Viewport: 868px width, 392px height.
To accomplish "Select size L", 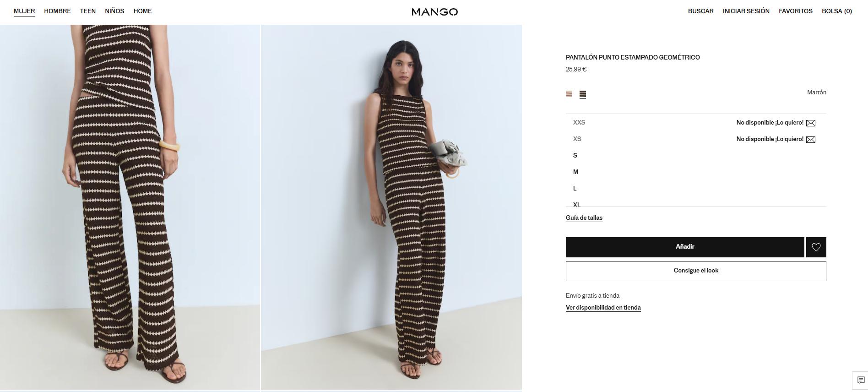I will pyautogui.click(x=575, y=189).
